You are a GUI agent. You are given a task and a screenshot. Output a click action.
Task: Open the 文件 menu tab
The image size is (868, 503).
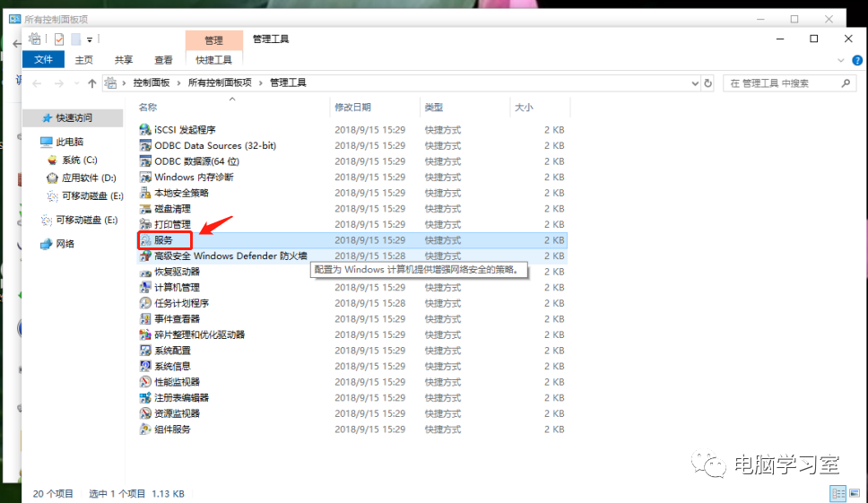[43, 60]
